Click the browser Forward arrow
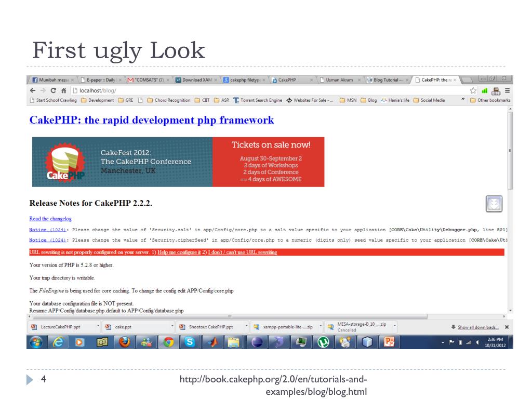 click(43, 90)
